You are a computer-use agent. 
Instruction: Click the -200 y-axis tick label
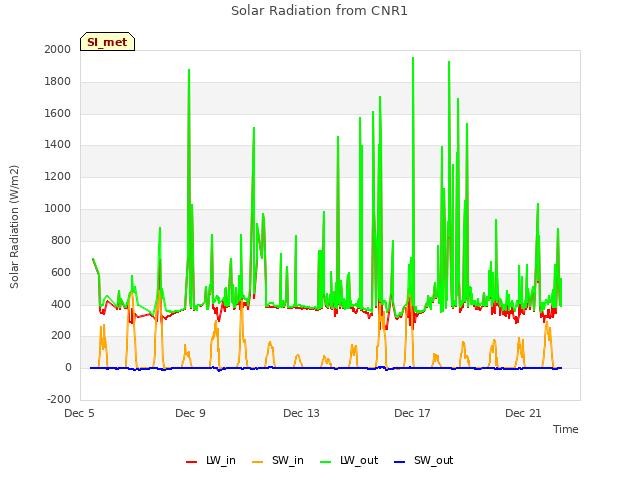(x=59, y=399)
